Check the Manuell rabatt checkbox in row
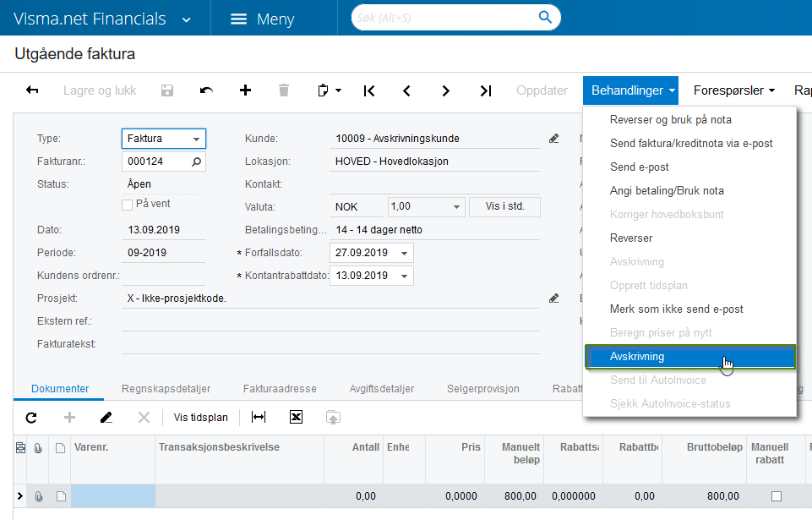Image resolution: width=812 pixels, height=520 pixels. (x=777, y=496)
